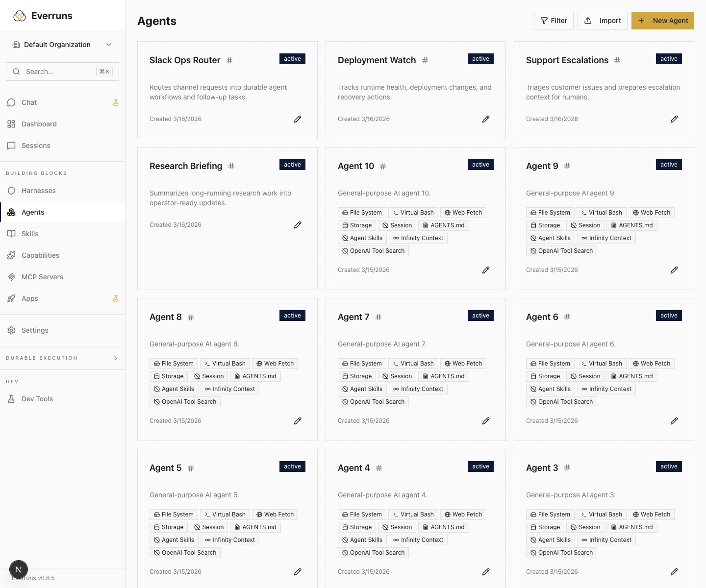Toggle the active badge on Deployment Watch
Image resolution: width=706 pixels, height=588 pixels.
[x=480, y=58]
